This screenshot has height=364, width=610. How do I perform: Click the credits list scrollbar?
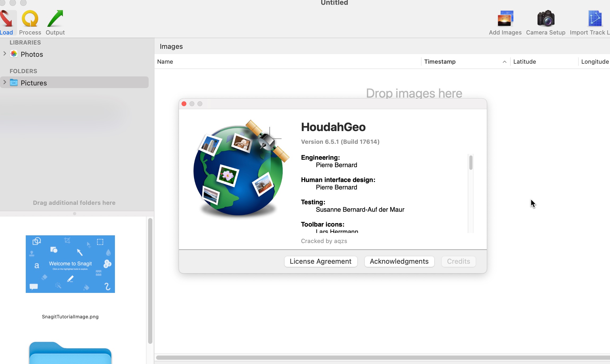pyautogui.click(x=471, y=163)
